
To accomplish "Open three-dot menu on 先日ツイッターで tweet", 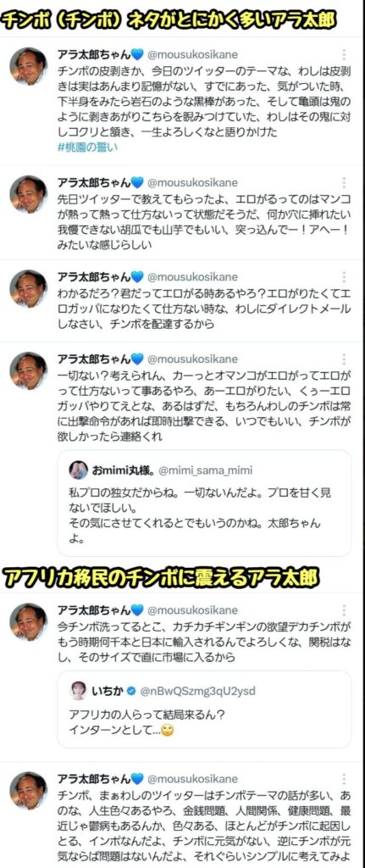I will [x=344, y=183].
